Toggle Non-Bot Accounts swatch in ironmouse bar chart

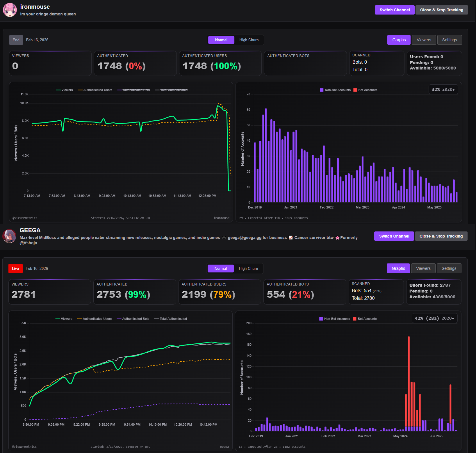322,90
